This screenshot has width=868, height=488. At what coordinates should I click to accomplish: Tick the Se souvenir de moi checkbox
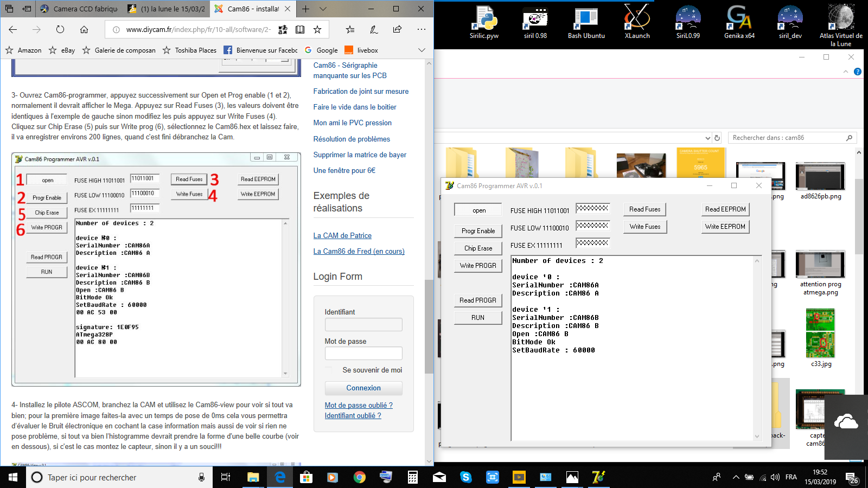(329, 370)
